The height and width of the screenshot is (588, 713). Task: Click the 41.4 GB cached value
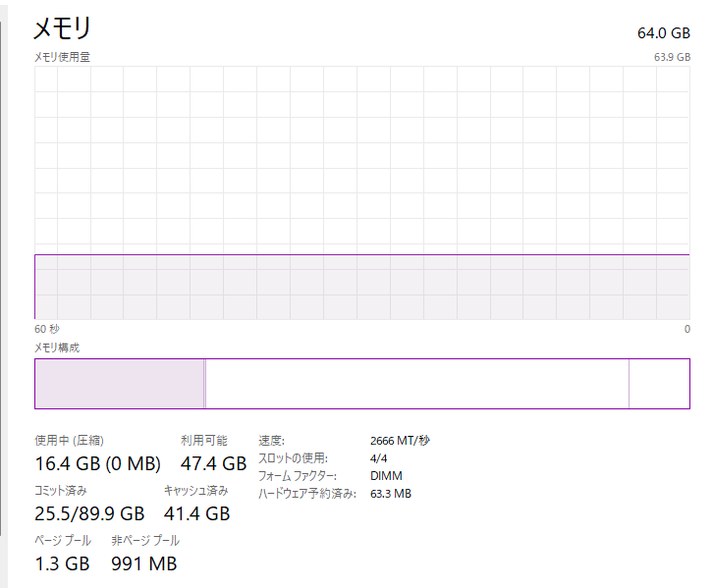(196, 513)
